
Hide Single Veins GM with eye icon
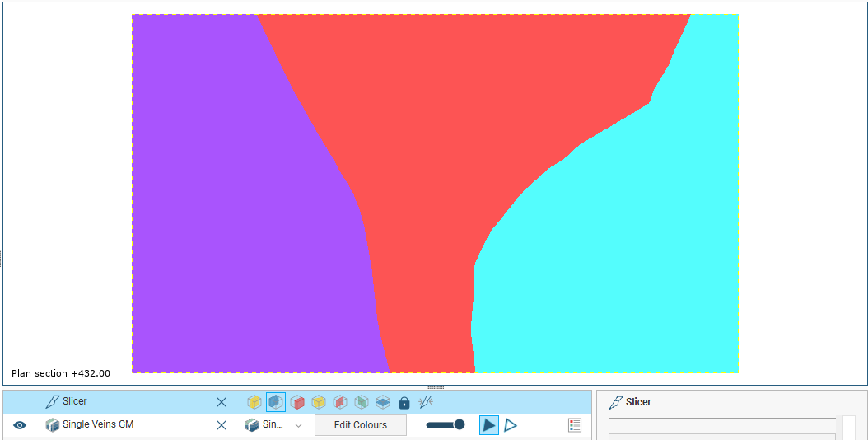click(20, 425)
